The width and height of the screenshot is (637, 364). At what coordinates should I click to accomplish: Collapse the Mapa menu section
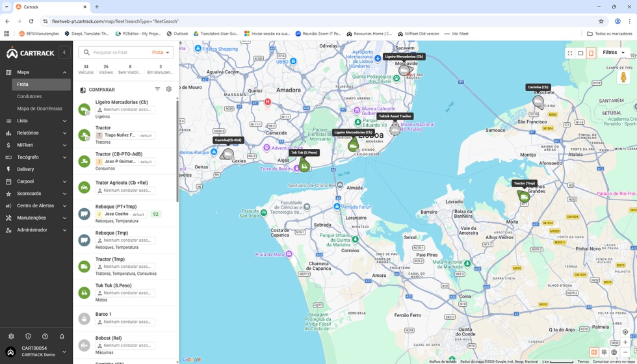[64, 72]
